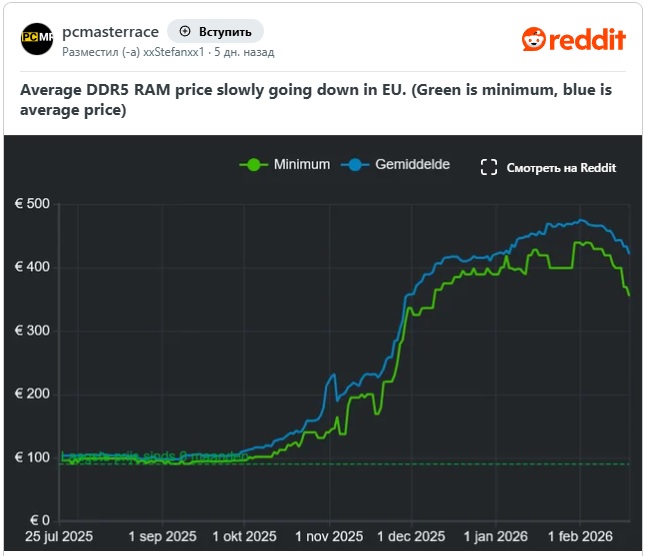Click the Reddit logo
Viewport: 645px width, 556px height.
coord(573,39)
